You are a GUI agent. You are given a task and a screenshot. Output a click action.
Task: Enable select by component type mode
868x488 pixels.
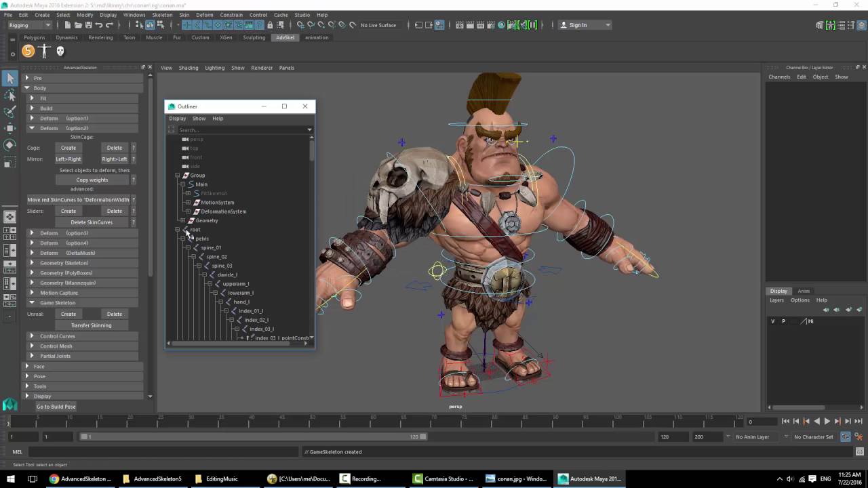(161, 25)
